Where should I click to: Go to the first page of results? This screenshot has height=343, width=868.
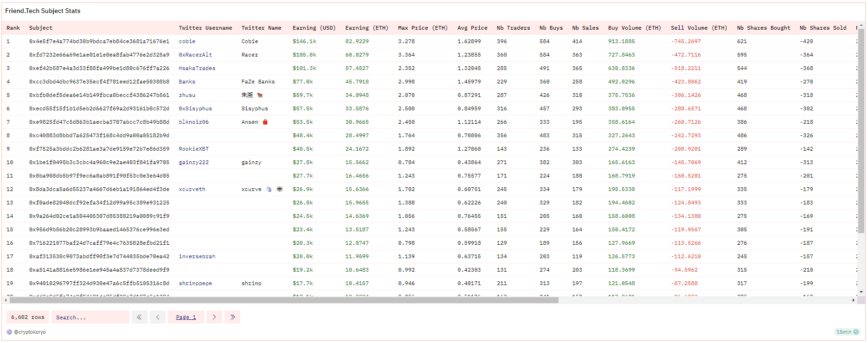(x=139, y=317)
